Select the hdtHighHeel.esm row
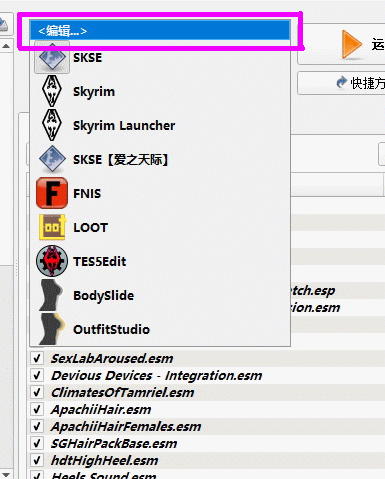Viewport: 385px width, 479px height. pos(207,461)
